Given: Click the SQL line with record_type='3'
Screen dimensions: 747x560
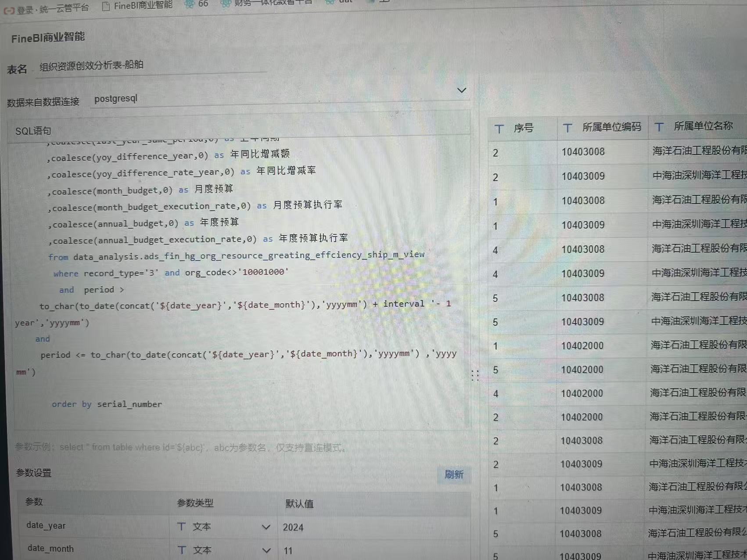Looking at the screenshot, I should pyautogui.click(x=171, y=273).
